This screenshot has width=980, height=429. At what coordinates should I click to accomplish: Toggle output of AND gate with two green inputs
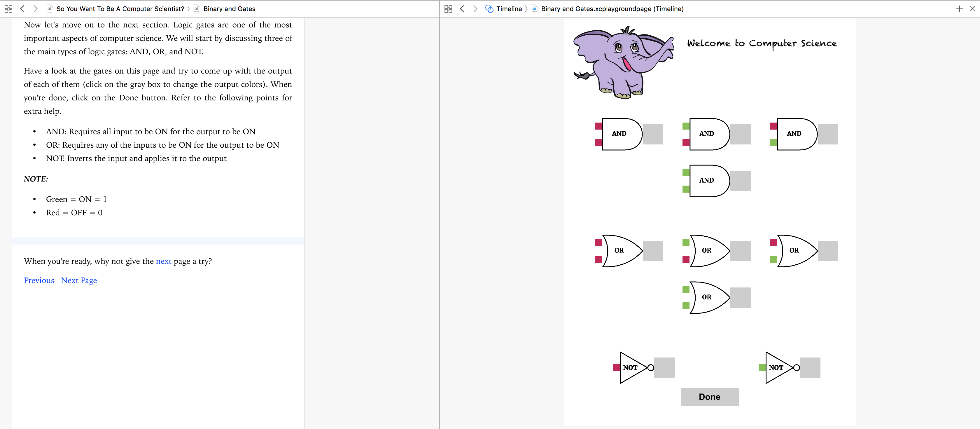(740, 181)
